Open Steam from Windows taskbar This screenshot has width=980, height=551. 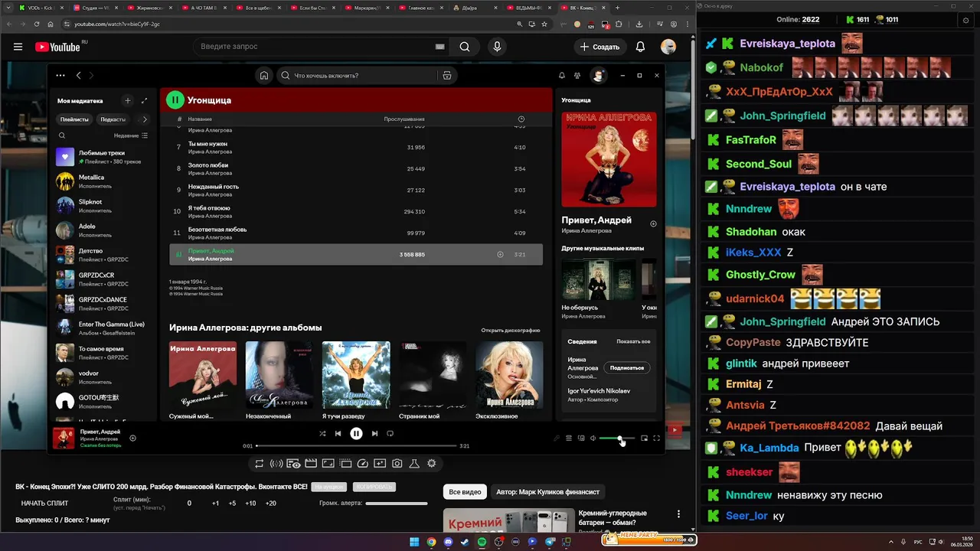pos(465,542)
